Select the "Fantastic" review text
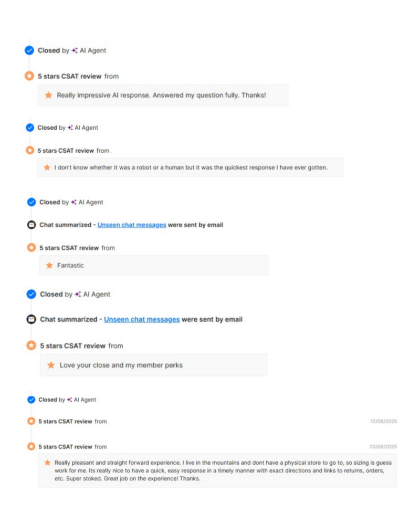Viewport: 420px width, 525px height. 70,266
